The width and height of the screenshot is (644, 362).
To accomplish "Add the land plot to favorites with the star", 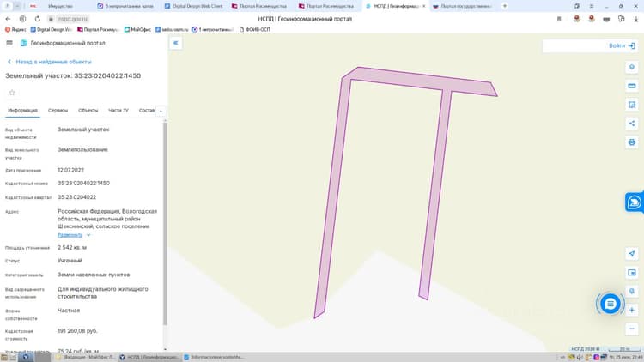I will [x=12, y=93].
